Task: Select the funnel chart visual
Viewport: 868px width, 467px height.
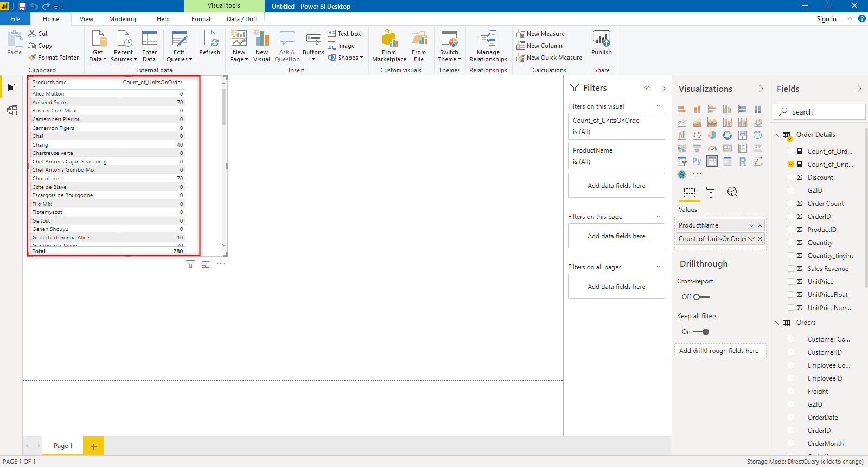Action: 697,148
